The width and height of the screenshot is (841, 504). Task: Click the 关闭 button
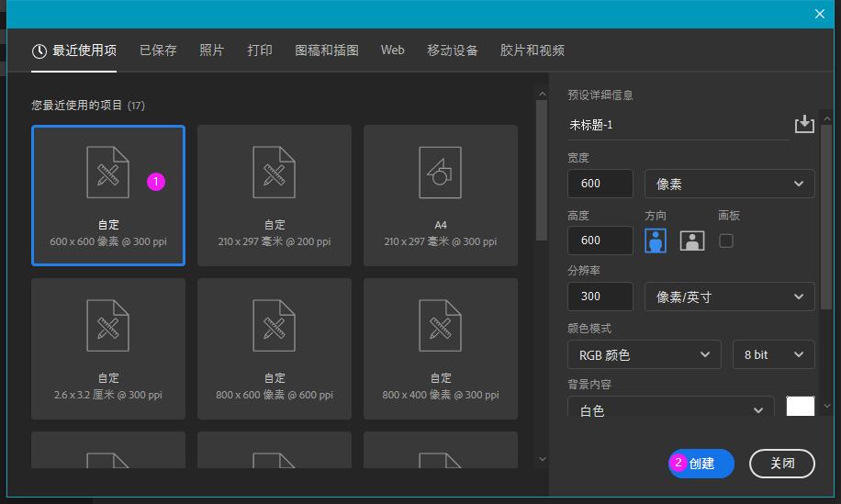coord(782,464)
